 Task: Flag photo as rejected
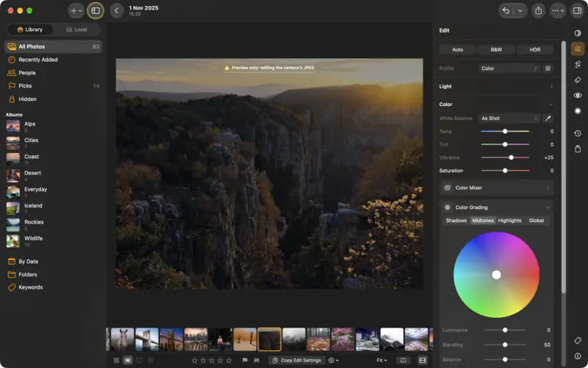257,361
